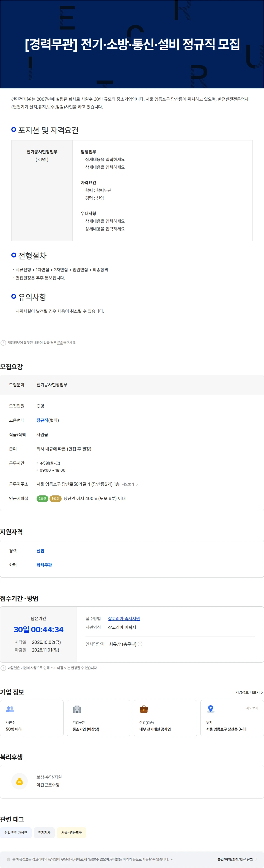Click the chevron after 오류 신고
Image resolution: width=264 pixels, height=868 pixels.
point(256,859)
